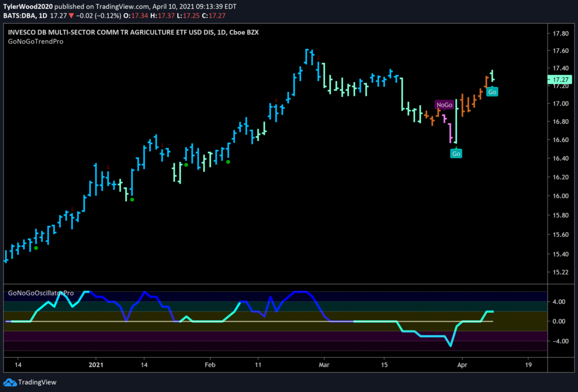Click the Go label below the March low
Screen dimensions: 578x392
pyautogui.click(x=456, y=153)
